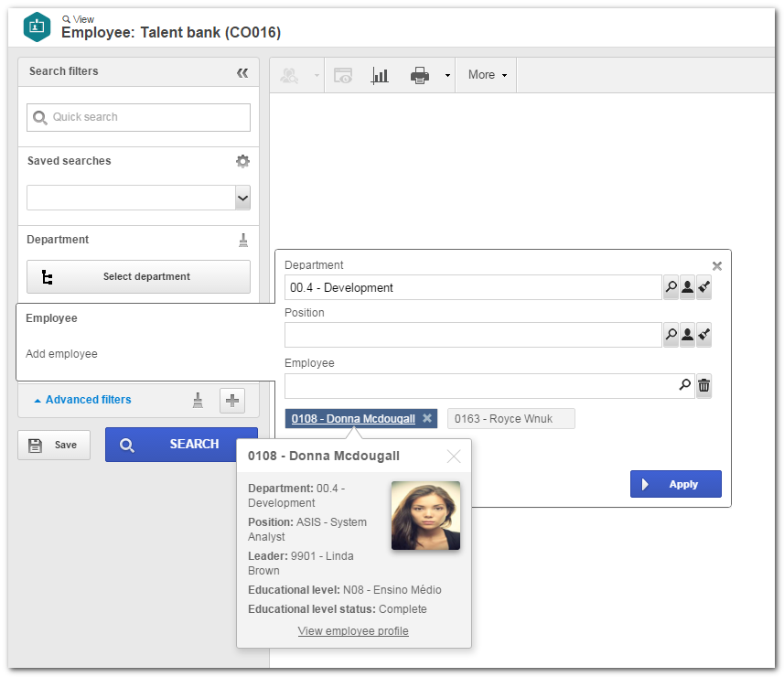This screenshot has height=677, width=784.
Task: Collapse the Search filters panel
Action: tap(242, 73)
